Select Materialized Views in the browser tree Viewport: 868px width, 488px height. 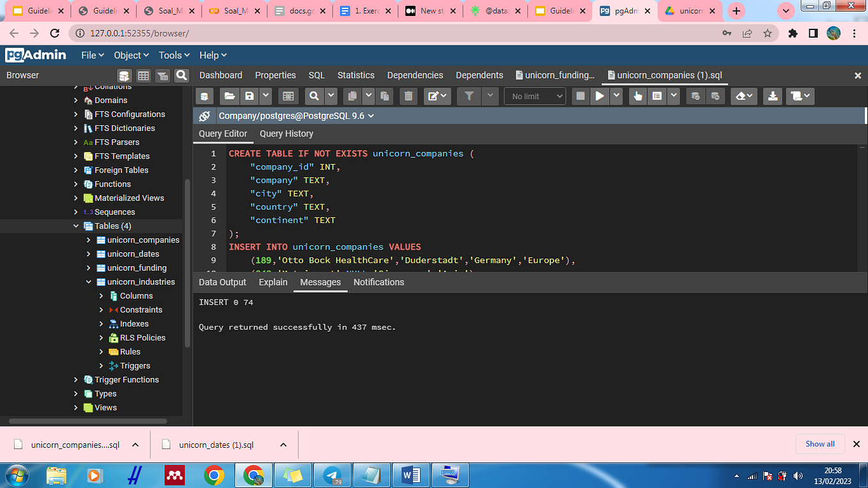(129, 198)
